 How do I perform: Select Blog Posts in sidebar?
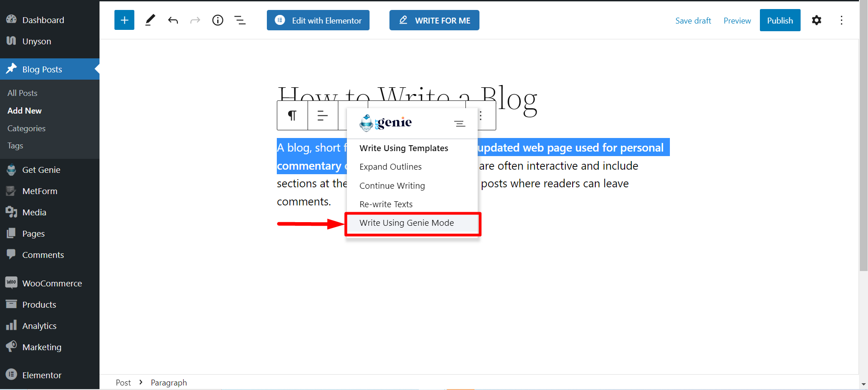click(x=50, y=69)
